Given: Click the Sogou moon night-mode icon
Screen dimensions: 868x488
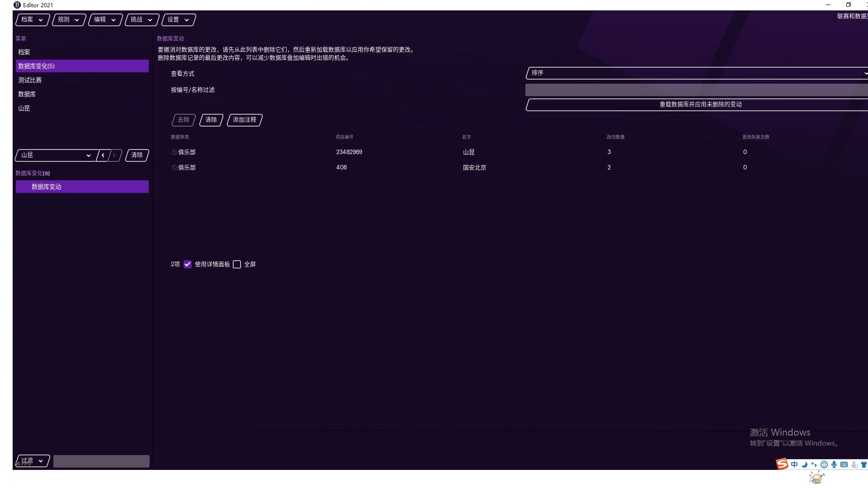Looking at the screenshot, I should click(804, 465).
